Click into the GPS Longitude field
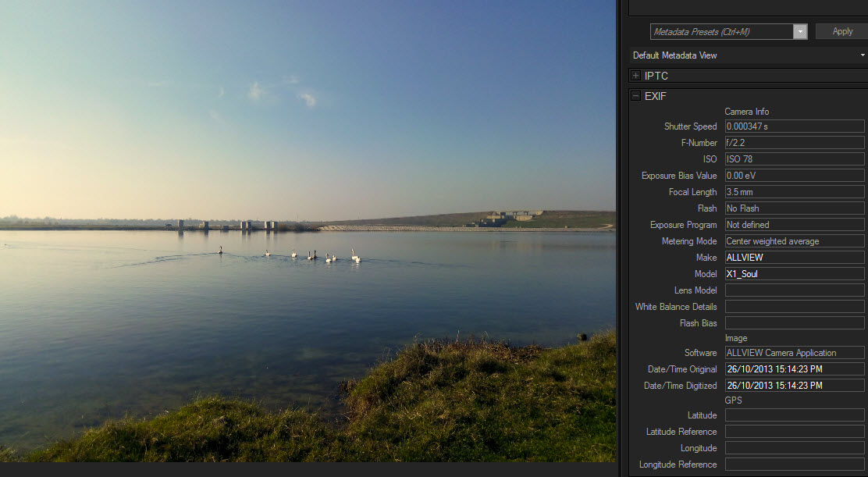This screenshot has width=868, height=477. 795,448
